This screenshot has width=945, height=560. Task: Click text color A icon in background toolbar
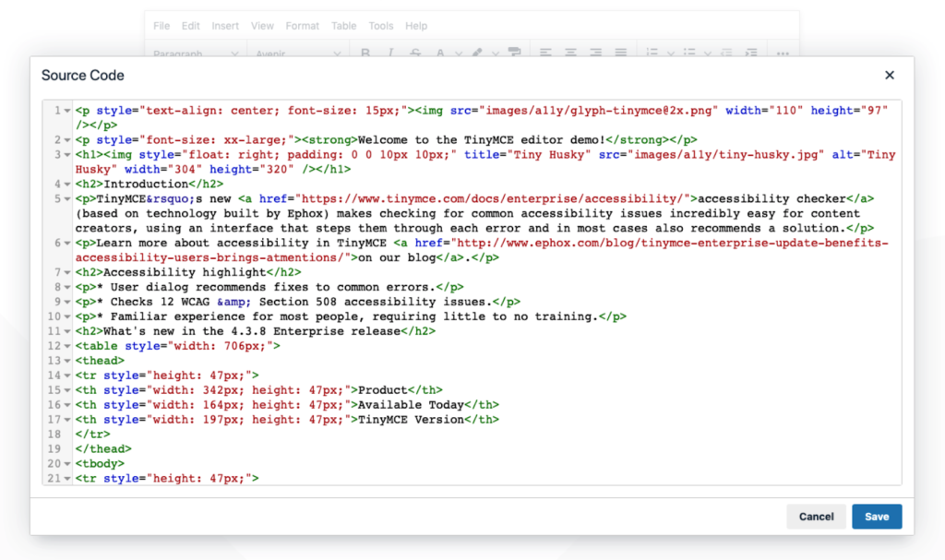[440, 53]
